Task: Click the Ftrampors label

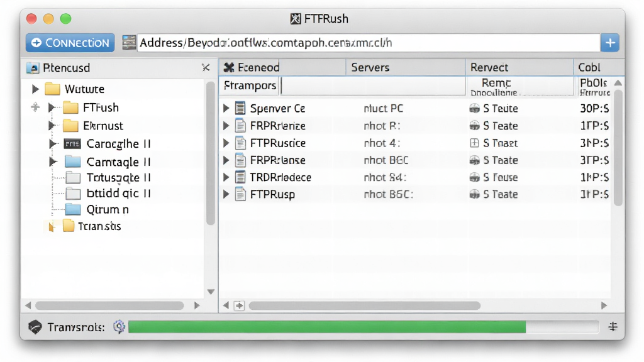Action: 250,85
